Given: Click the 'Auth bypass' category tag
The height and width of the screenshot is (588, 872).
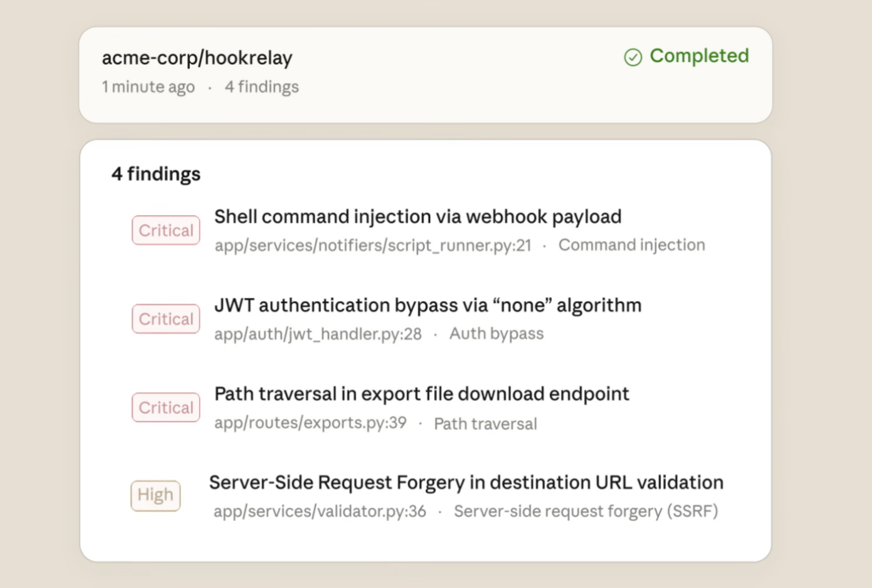Looking at the screenshot, I should click(496, 334).
